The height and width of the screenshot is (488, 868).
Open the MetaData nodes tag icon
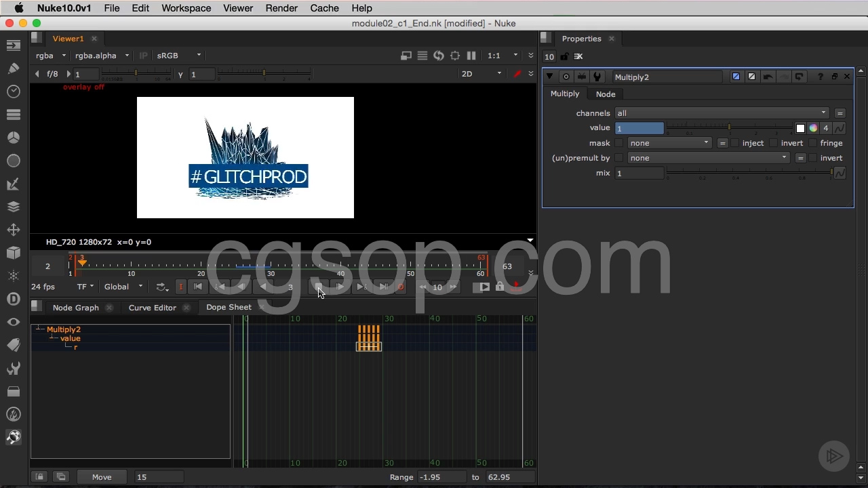pyautogui.click(x=14, y=345)
